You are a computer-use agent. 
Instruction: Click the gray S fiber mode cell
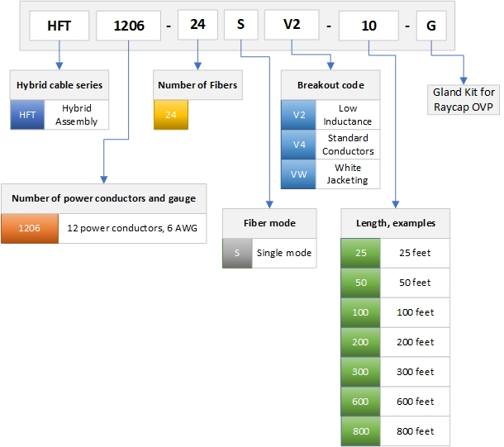tap(237, 253)
